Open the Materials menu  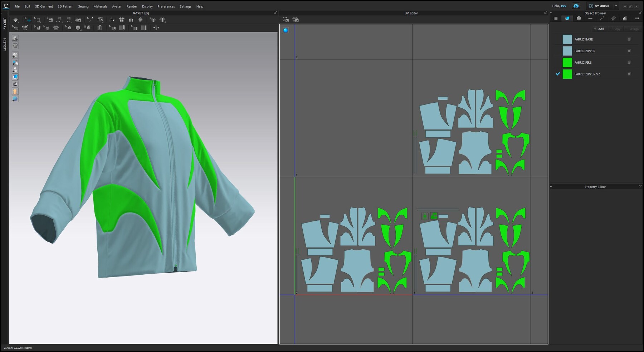[x=100, y=6]
